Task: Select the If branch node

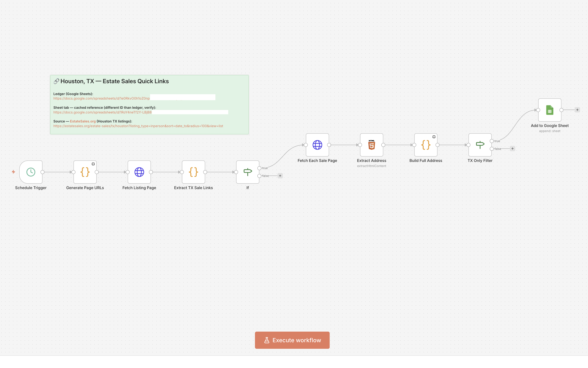Action: pyautogui.click(x=248, y=172)
